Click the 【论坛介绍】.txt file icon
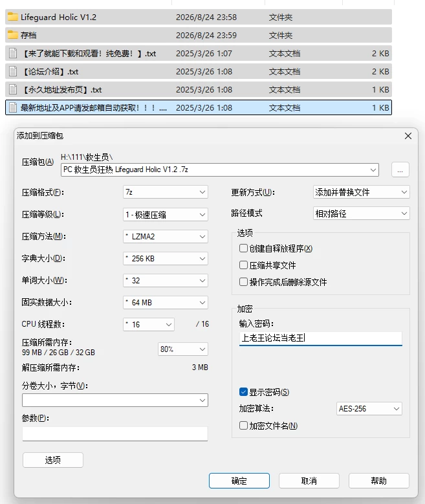The height and width of the screenshot is (504, 425). (x=13, y=71)
